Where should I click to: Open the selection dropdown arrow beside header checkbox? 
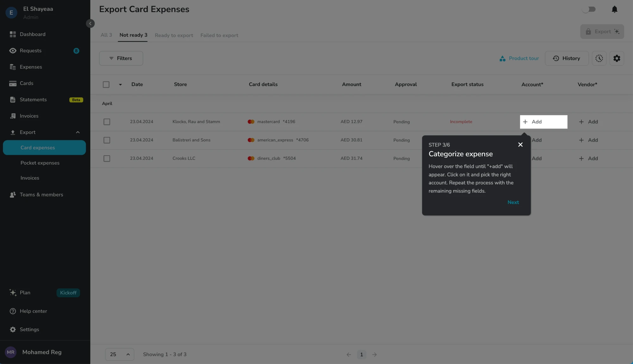[120, 85]
